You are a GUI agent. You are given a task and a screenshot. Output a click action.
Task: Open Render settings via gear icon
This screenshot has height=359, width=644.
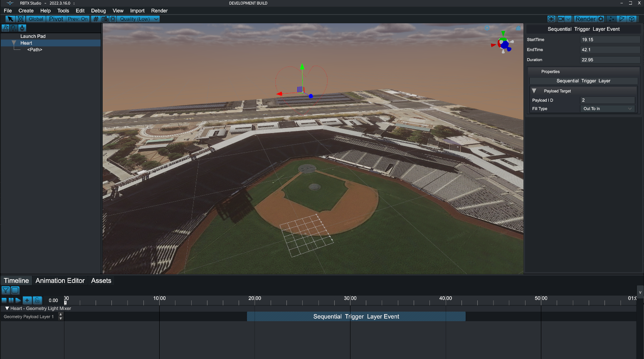point(600,19)
